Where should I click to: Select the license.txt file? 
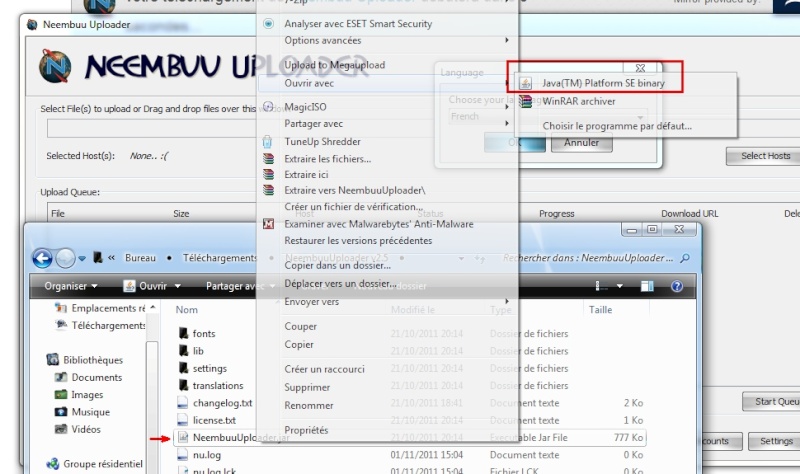(214, 420)
